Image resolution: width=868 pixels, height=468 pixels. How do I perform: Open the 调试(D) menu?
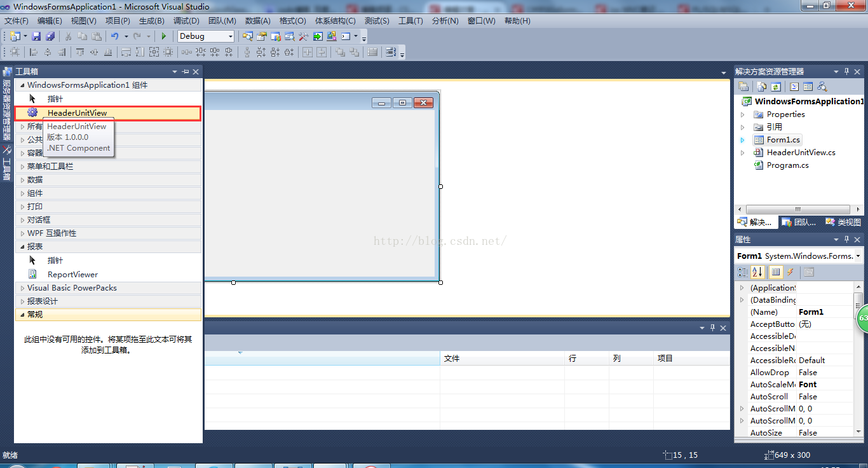tap(186, 21)
